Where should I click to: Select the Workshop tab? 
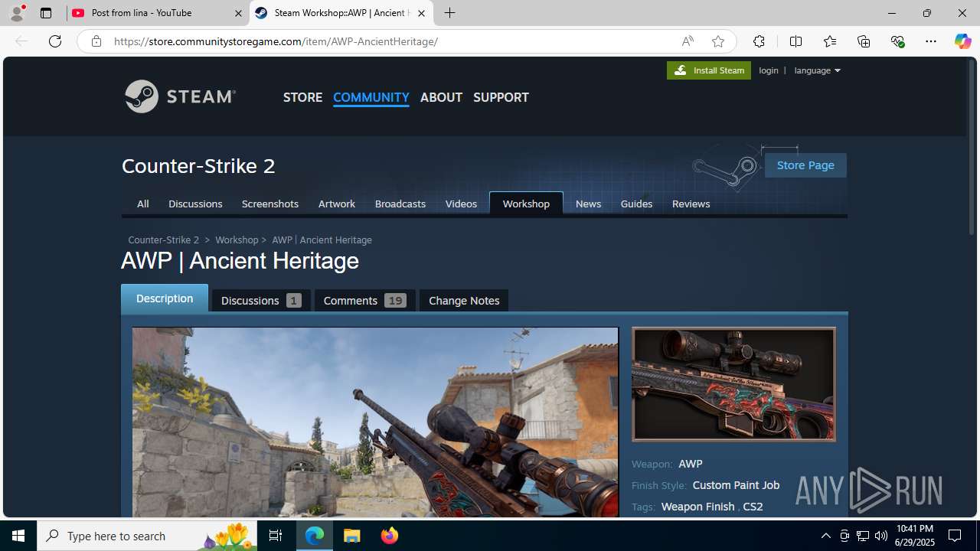526,204
